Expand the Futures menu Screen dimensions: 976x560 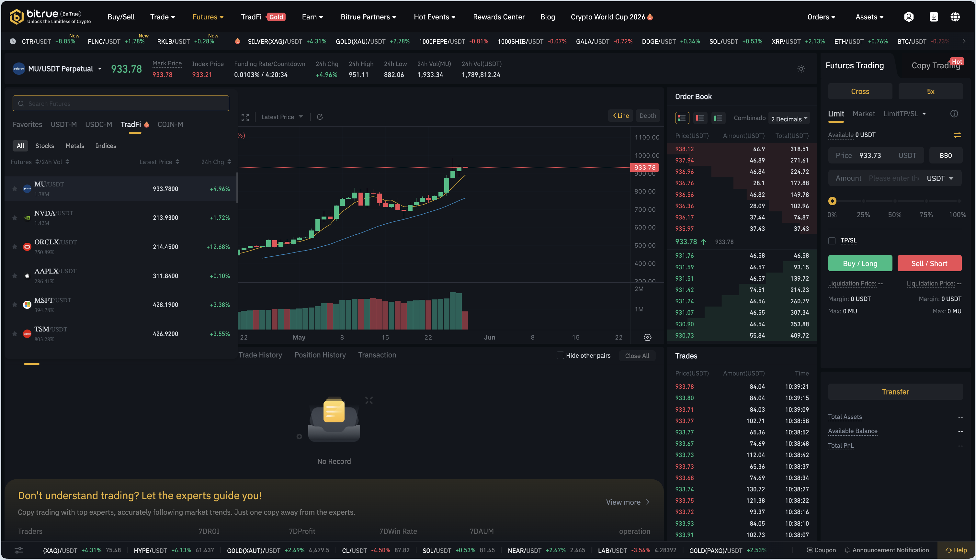click(x=208, y=17)
